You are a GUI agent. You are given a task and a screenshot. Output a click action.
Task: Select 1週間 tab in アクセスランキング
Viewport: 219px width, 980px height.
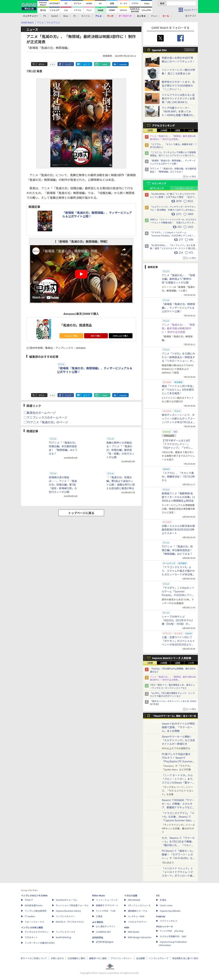[x=177, y=131]
